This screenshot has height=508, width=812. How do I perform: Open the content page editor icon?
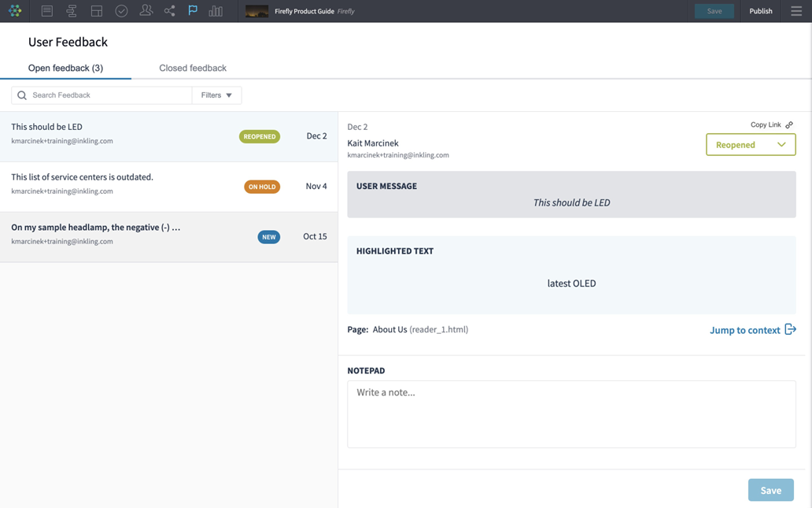pyautogui.click(x=47, y=11)
